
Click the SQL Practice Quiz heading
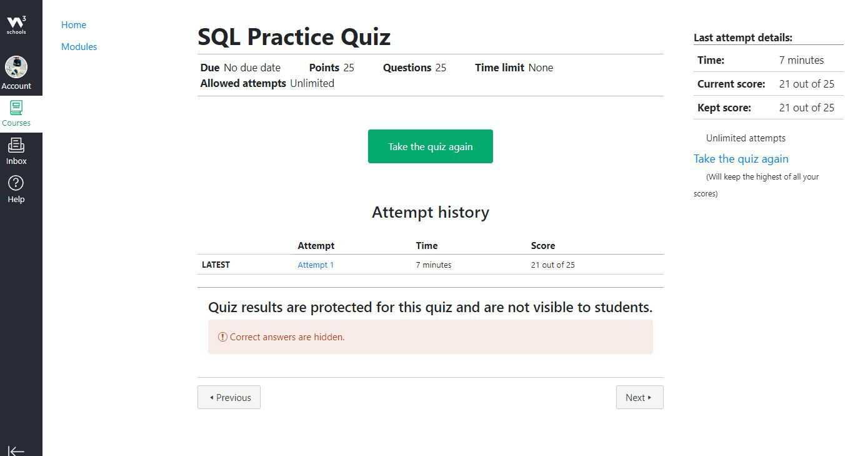coord(294,37)
